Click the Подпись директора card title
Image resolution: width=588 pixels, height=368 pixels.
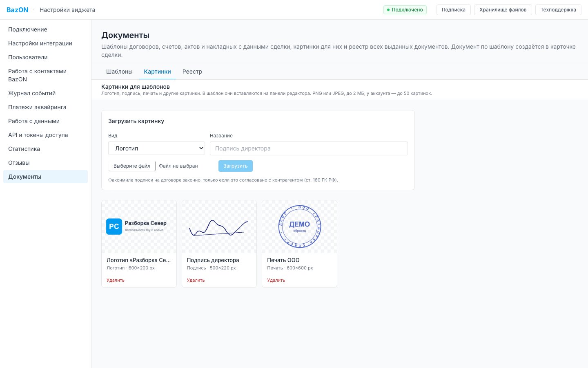213,260
